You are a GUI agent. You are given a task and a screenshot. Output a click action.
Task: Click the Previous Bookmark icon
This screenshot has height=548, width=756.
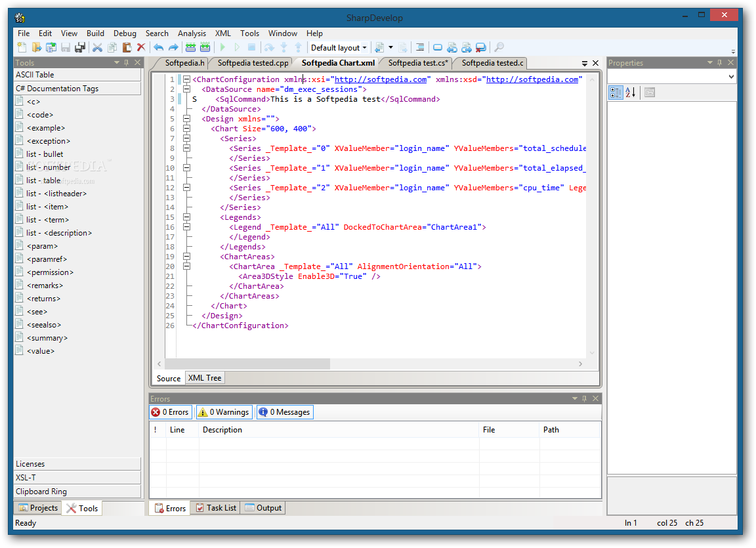pyautogui.click(x=452, y=47)
